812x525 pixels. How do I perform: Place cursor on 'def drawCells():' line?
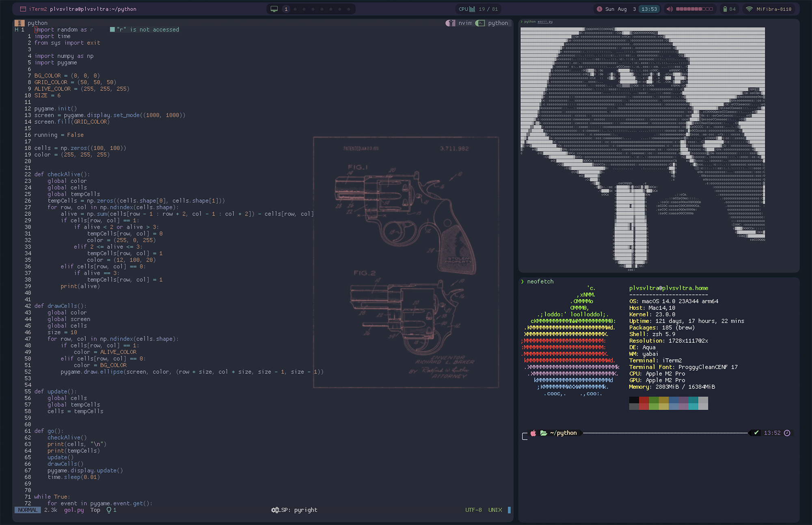click(60, 306)
